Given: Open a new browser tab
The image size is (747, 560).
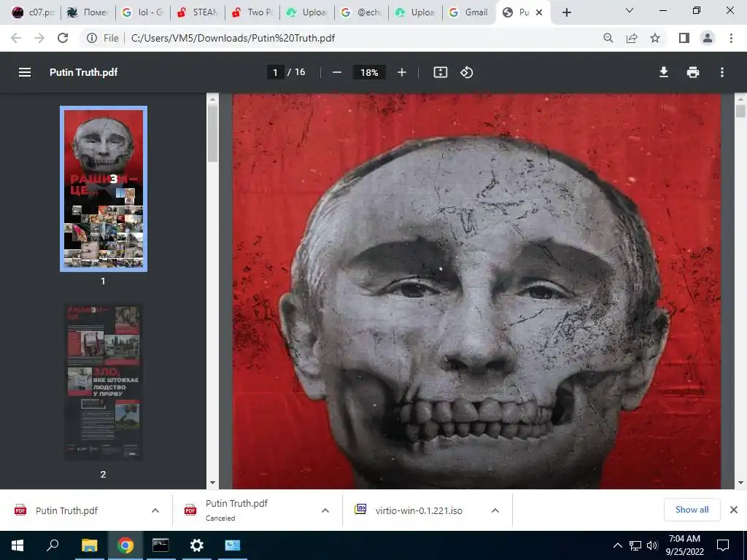Looking at the screenshot, I should click(566, 13).
